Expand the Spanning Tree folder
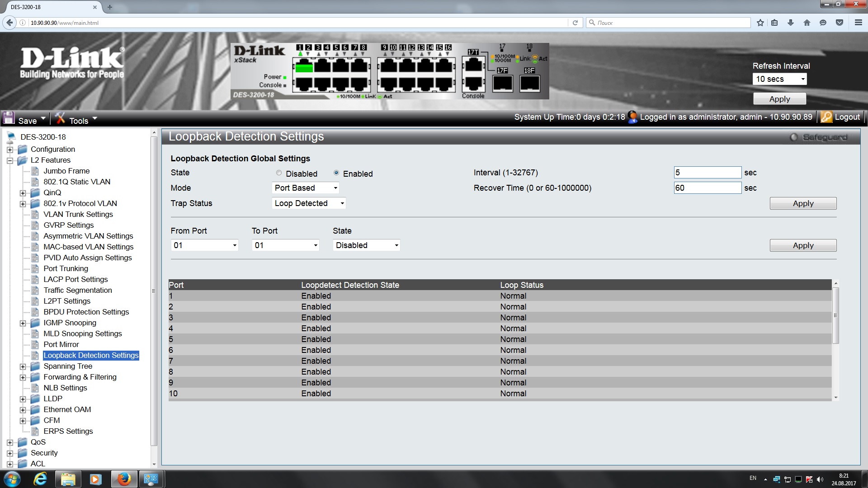Screen dimensions: 868x488 pos(23,366)
